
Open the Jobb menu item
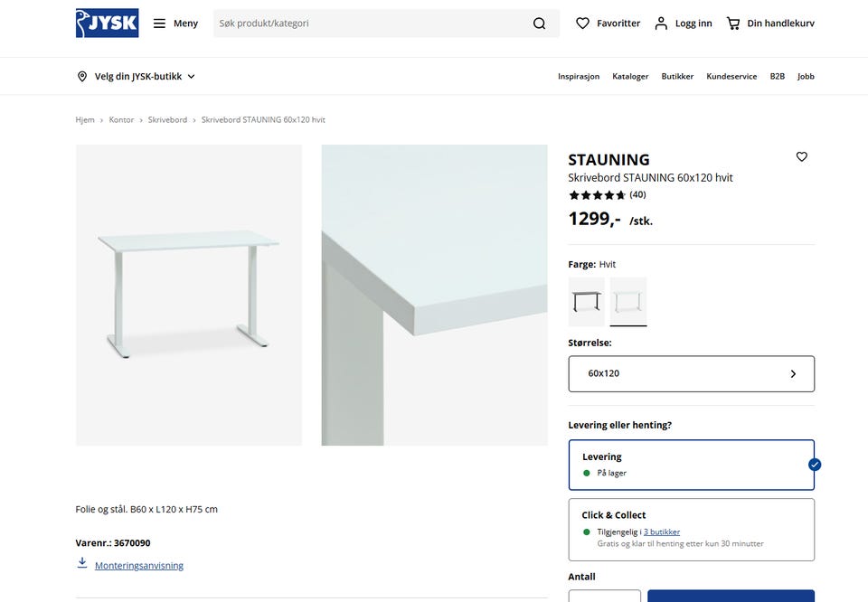806,76
